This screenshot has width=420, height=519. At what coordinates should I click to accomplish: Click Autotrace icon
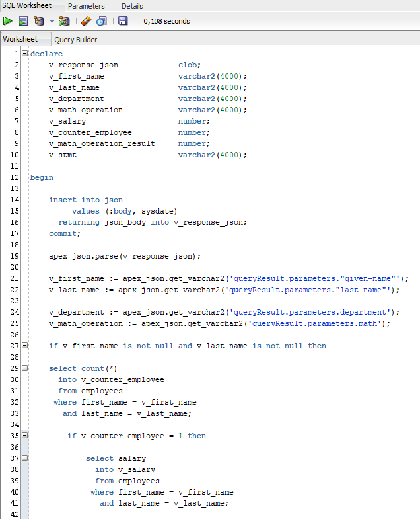(64, 21)
